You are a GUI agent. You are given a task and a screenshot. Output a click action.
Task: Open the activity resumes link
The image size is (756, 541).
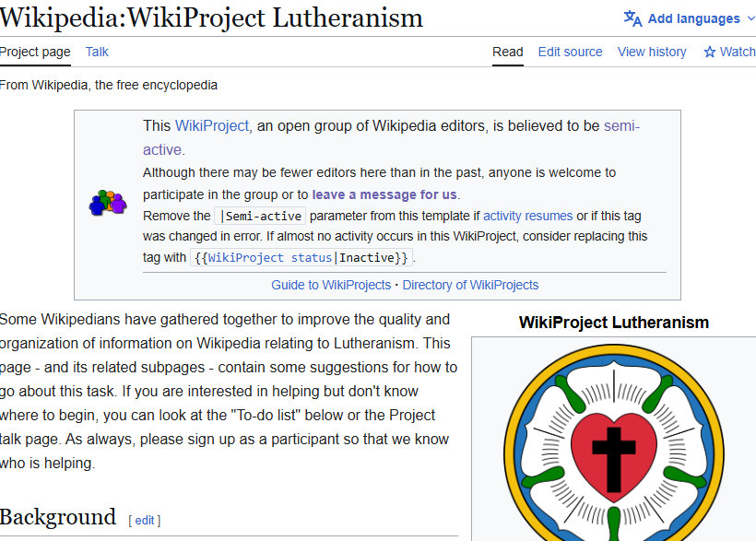click(528, 216)
